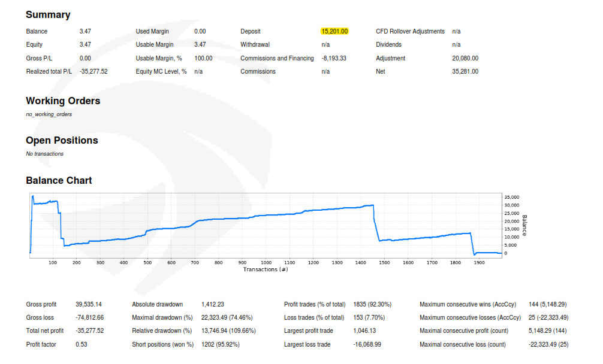This screenshot has height=364, width=603.
Task: Click the Summary heading
Action: pos(48,14)
